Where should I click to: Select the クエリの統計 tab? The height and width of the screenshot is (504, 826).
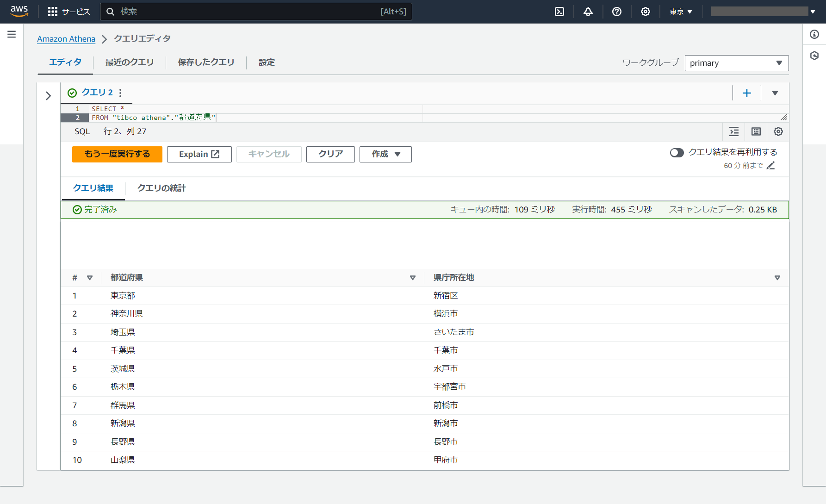pos(161,188)
